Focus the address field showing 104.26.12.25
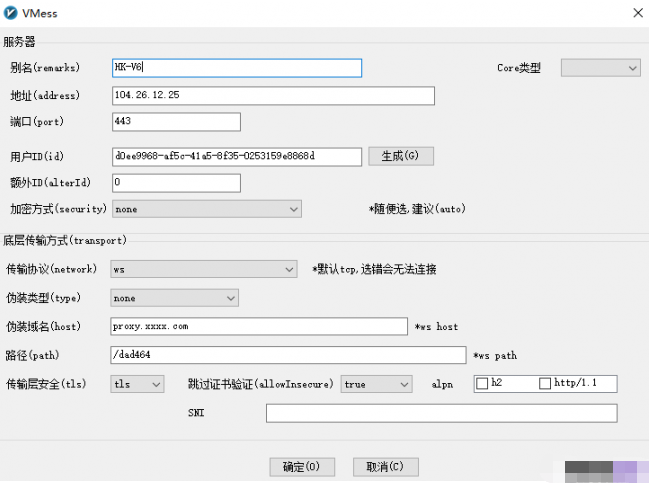Screen dimensions: 654x483 pos(272,96)
